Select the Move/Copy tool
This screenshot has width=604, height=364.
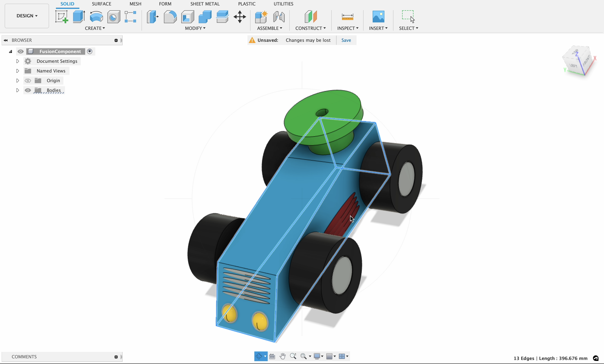tap(240, 17)
